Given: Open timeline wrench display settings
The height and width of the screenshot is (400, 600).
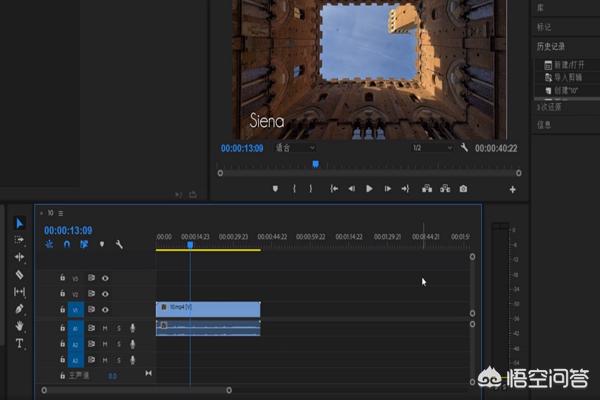Looking at the screenshot, I should [119, 244].
